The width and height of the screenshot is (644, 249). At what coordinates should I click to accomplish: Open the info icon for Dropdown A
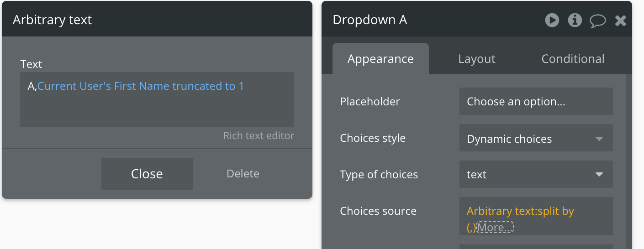[x=575, y=20]
